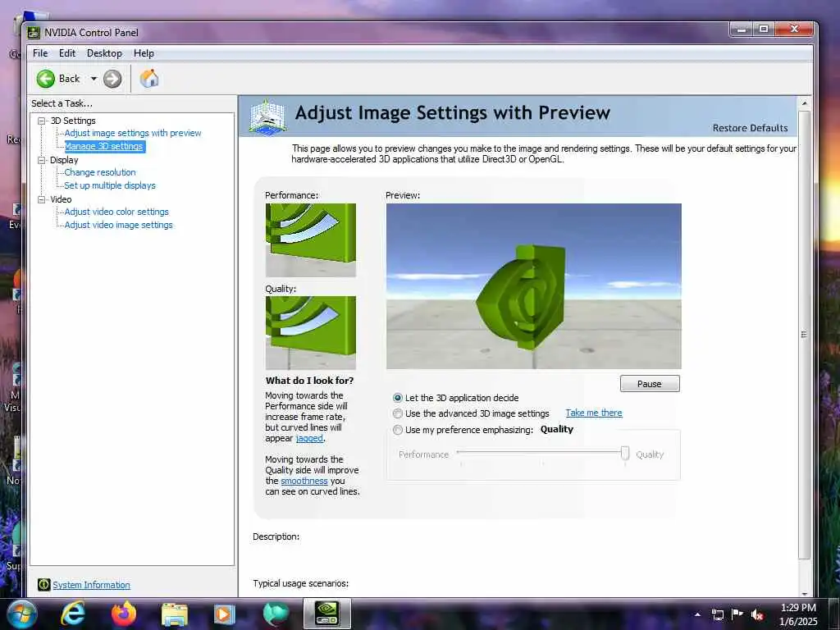
Task: Open the Help menu
Action: (144, 53)
